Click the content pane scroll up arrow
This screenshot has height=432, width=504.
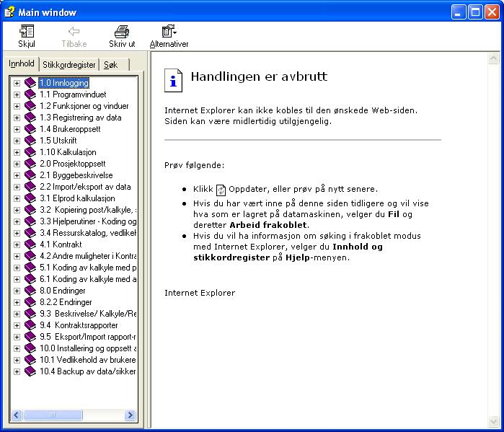click(493, 58)
